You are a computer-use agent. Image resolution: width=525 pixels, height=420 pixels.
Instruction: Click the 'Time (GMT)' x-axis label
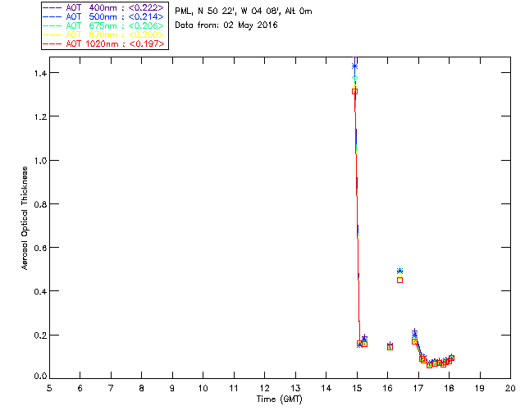click(280, 399)
